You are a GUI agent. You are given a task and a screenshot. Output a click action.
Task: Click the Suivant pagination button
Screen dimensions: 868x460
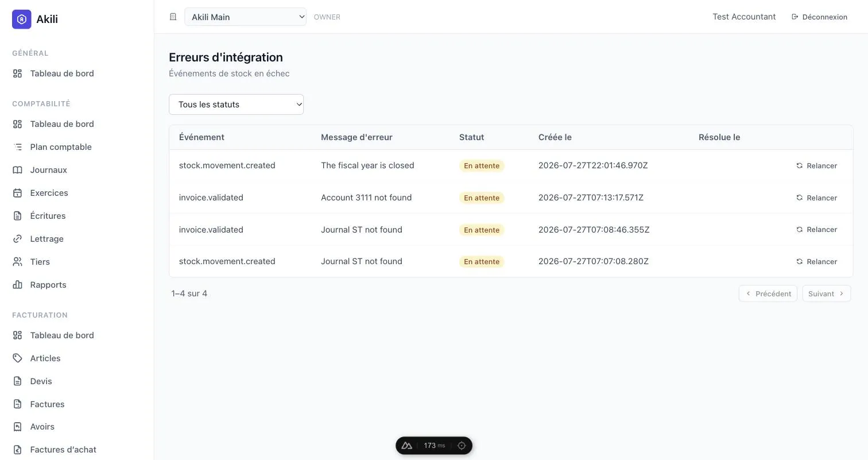click(x=826, y=293)
